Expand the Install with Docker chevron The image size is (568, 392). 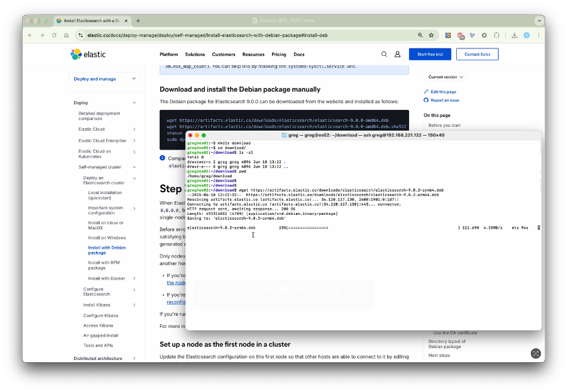(134, 278)
